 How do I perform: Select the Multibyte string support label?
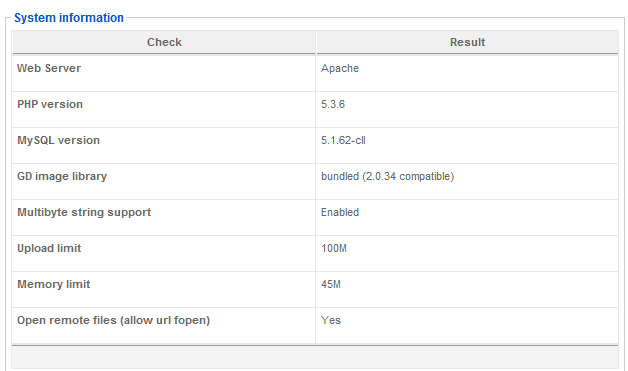[x=84, y=213]
